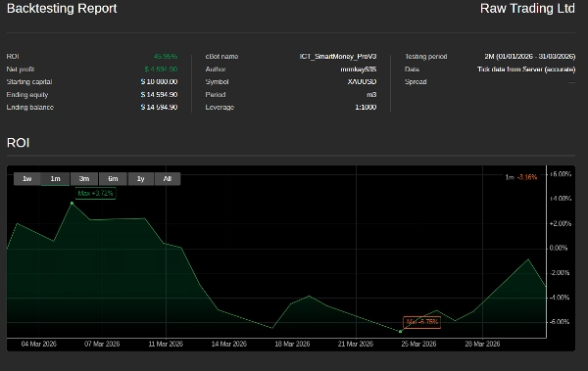
Task: Click the +6.00% y-axis label
Action: [x=561, y=174]
